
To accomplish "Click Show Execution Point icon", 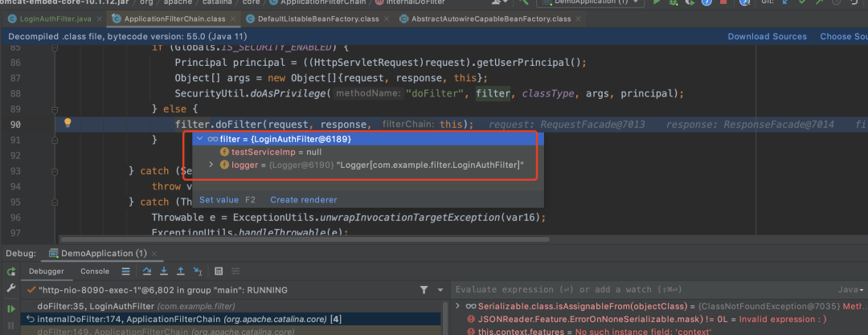I will coord(125,272).
